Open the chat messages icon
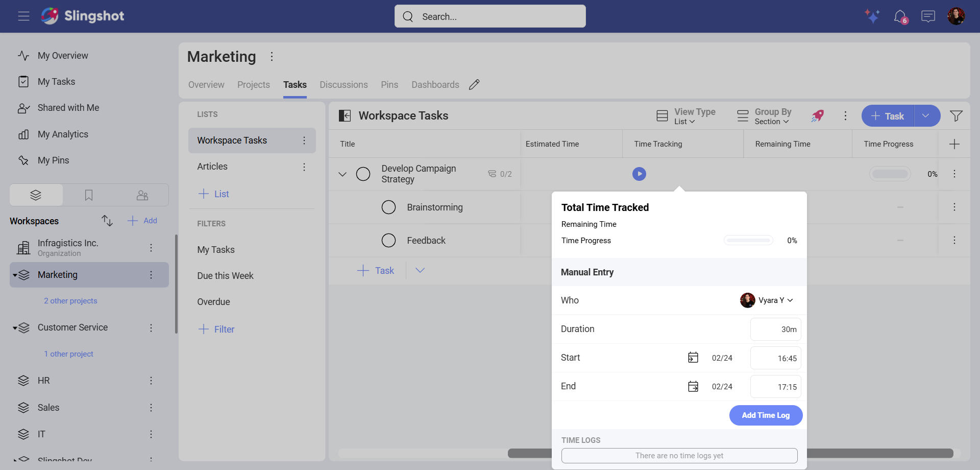 tap(928, 16)
